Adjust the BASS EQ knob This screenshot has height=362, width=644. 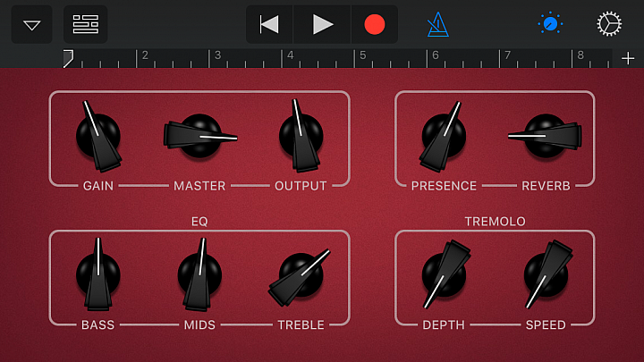click(x=98, y=274)
